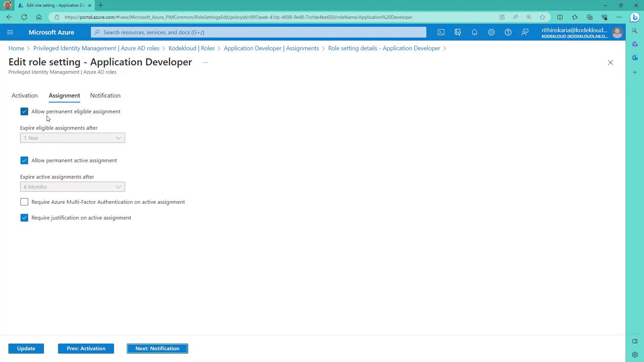Uncheck Allow permanent eligible assignment
This screenshot has width=644, height=362.
click(24, 112)
